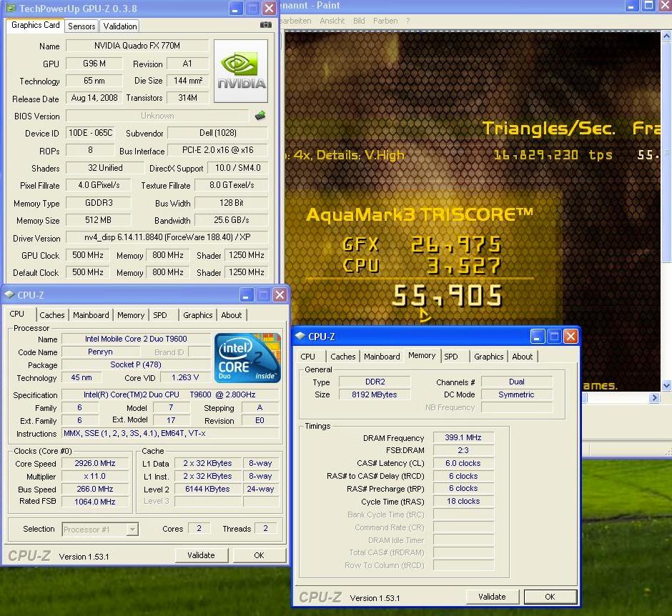Click the BIOS save chip icon in GPU-Z
This screenshot has width=672, height=616.
tap(260, 115)
